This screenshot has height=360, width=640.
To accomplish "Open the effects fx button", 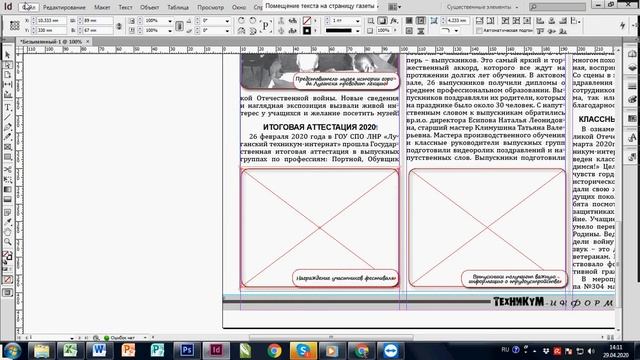I will click(394, 20).
